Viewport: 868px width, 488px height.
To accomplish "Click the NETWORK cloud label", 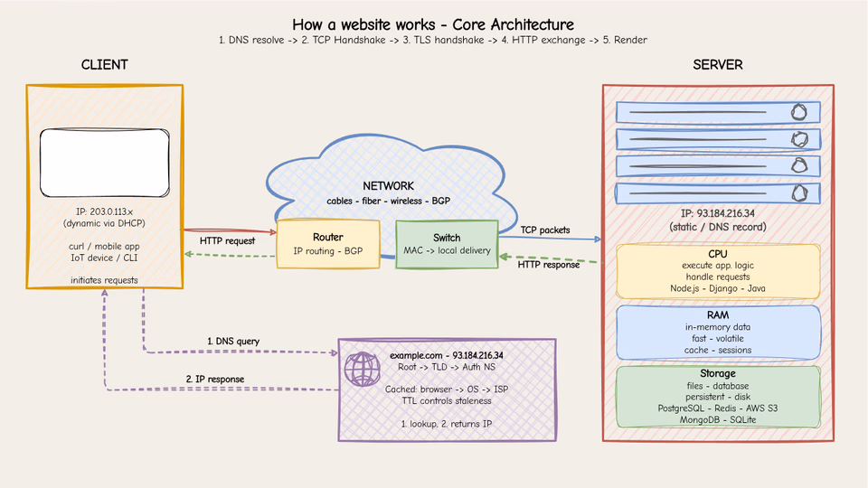I will pyautogui.click(x=388, y=186).
